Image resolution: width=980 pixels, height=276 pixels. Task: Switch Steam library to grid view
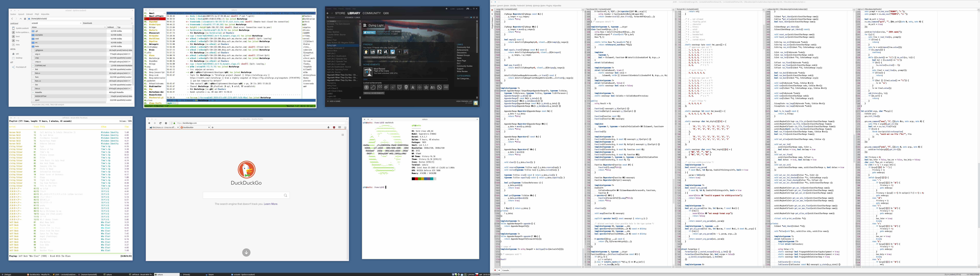point(477,18)
